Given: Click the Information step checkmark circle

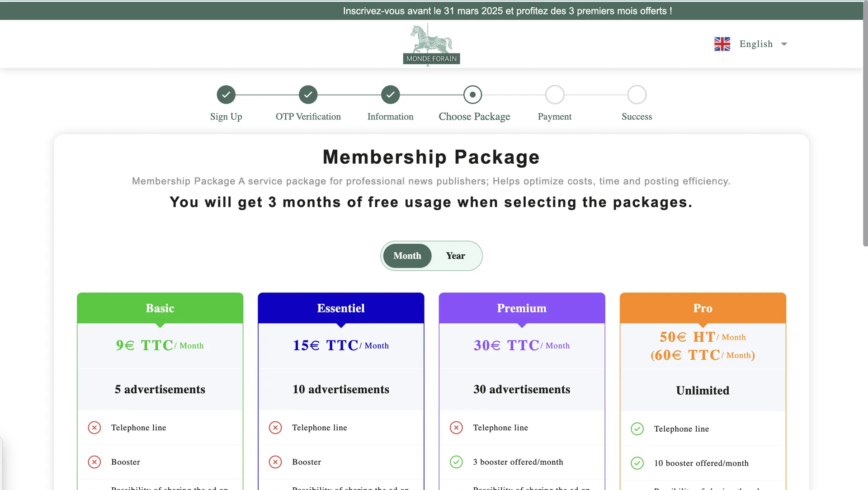Looking at the screenshot, I should point(391,95).
